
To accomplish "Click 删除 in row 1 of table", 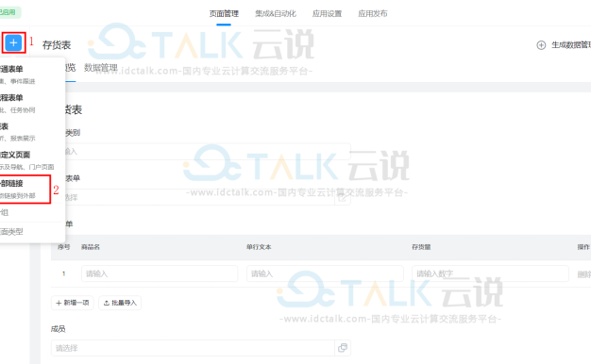I will click(x=583, y=274).
